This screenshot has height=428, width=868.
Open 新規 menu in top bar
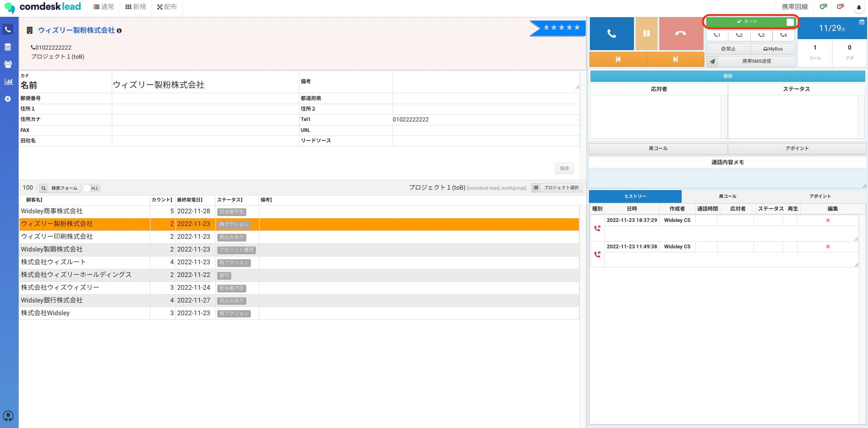pos(136,7)
